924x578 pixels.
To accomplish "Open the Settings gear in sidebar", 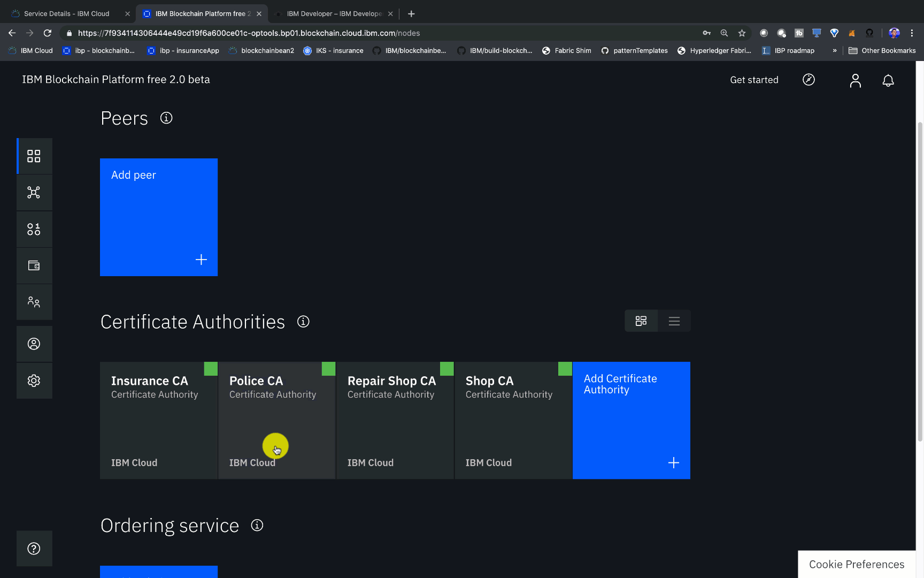I will (34, 381).
